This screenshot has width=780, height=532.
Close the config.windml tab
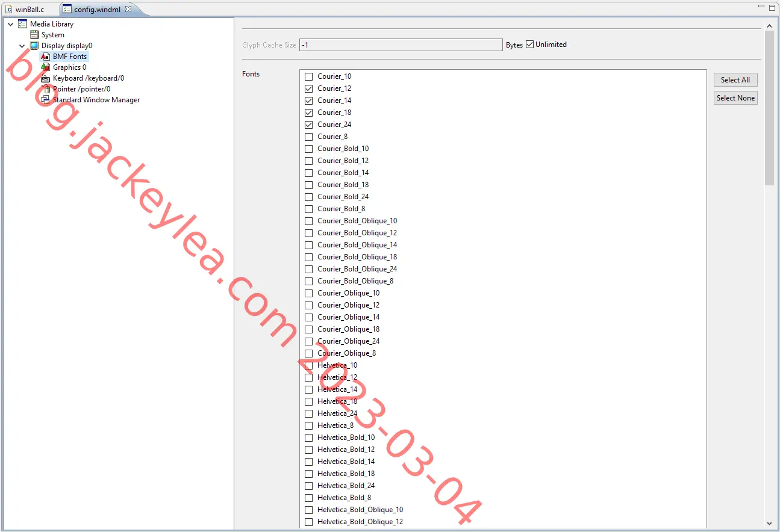click(x=128, y=9)
